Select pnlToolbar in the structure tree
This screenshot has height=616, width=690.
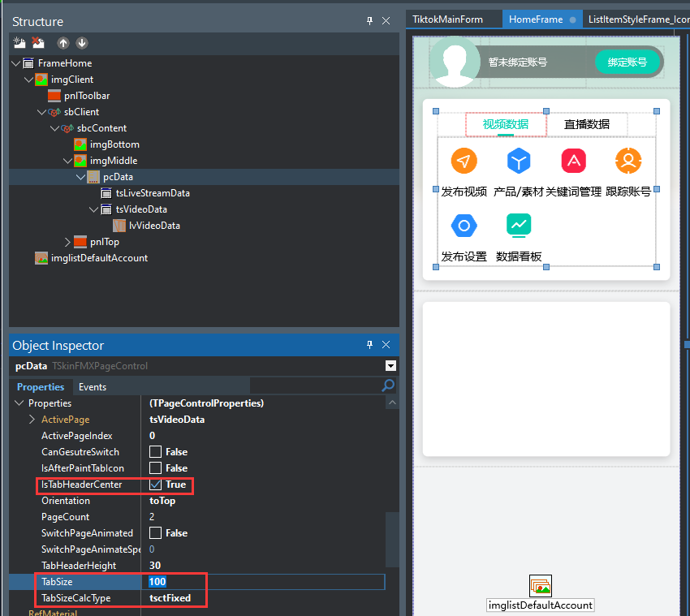(x=87, y=96)
